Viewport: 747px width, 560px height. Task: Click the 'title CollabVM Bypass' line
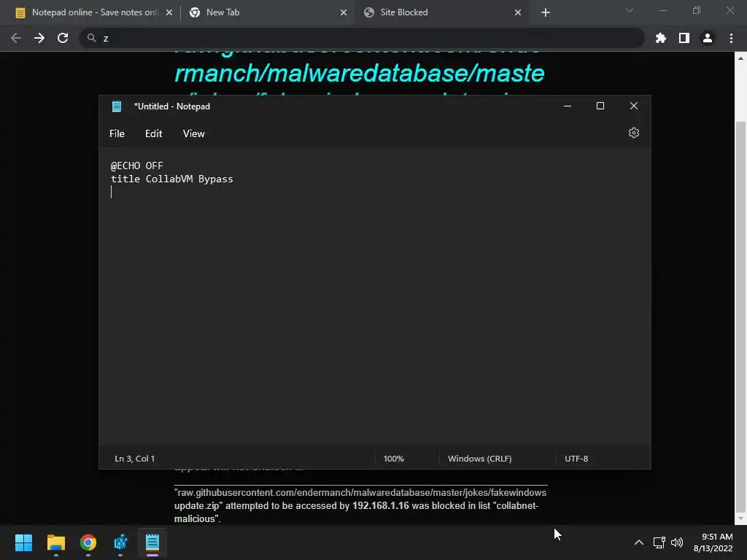pyautogui.click(x=172, y=179)
